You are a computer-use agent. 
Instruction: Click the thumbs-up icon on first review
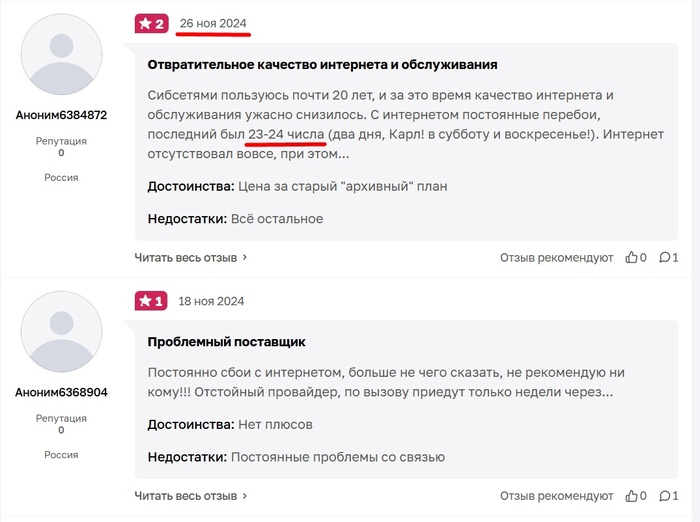coord(631,257)
